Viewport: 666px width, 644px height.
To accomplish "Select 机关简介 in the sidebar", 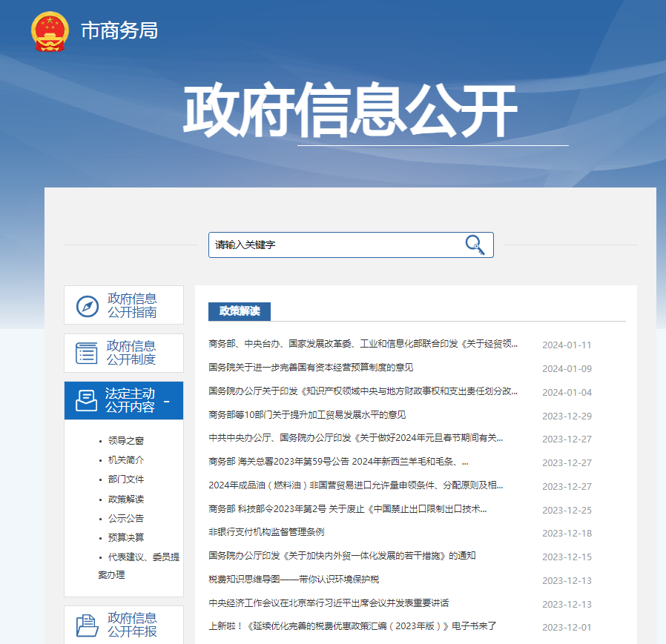I will pos(125,460).
